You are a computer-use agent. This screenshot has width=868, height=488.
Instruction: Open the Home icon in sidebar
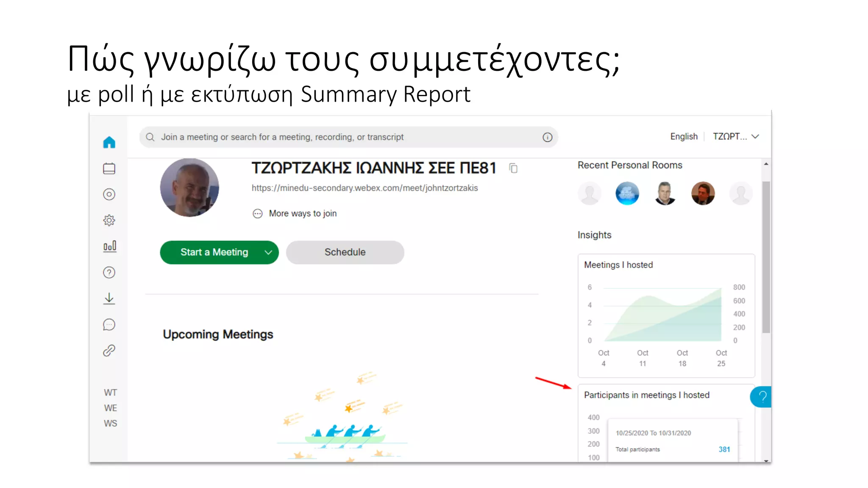[109, 142]
